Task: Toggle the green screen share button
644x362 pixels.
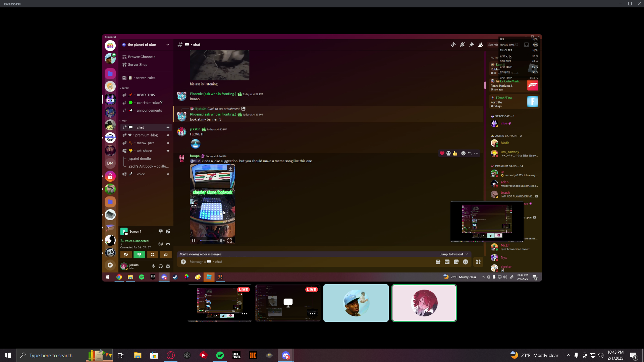Action: click(x=139, y=254)
